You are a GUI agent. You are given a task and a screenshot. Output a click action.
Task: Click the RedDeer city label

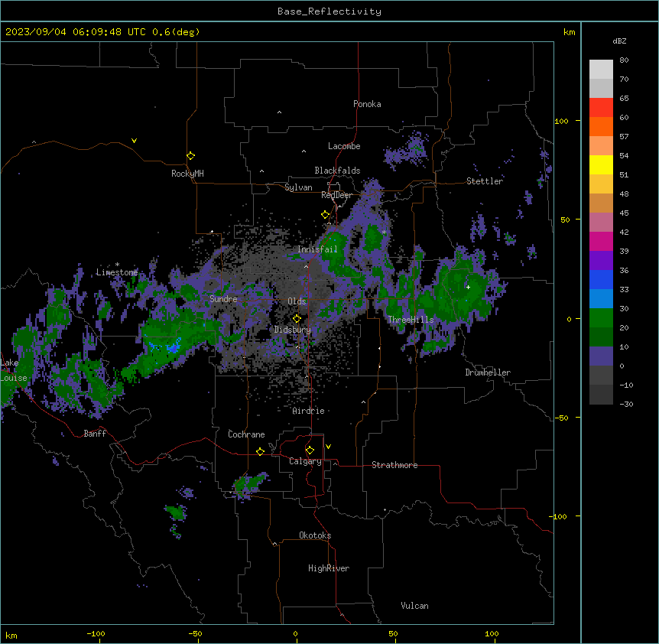(x=337, y=195)
